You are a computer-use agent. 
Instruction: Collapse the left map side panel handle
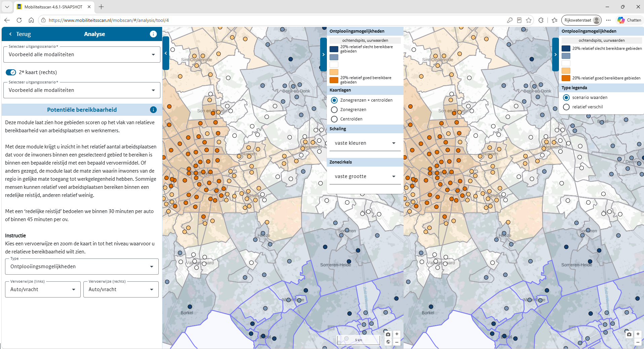coord(165,53)
